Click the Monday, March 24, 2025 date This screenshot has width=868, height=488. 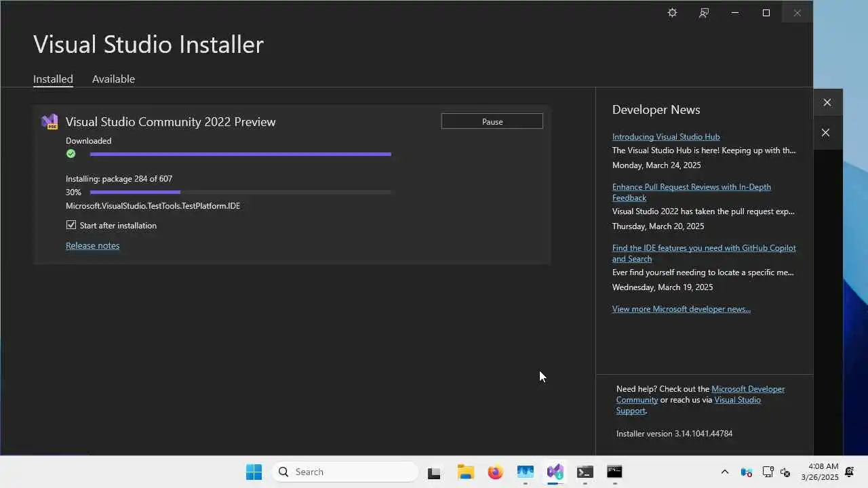click(x=656, y=165)
